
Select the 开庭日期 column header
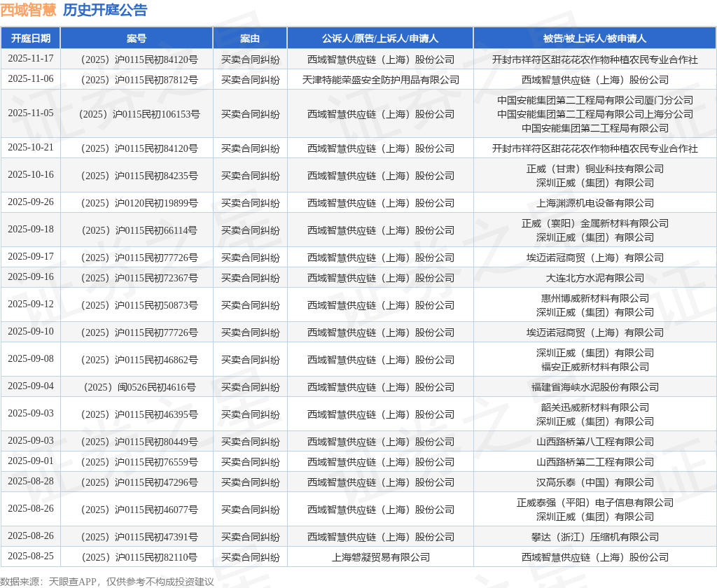tap(31, 38)
